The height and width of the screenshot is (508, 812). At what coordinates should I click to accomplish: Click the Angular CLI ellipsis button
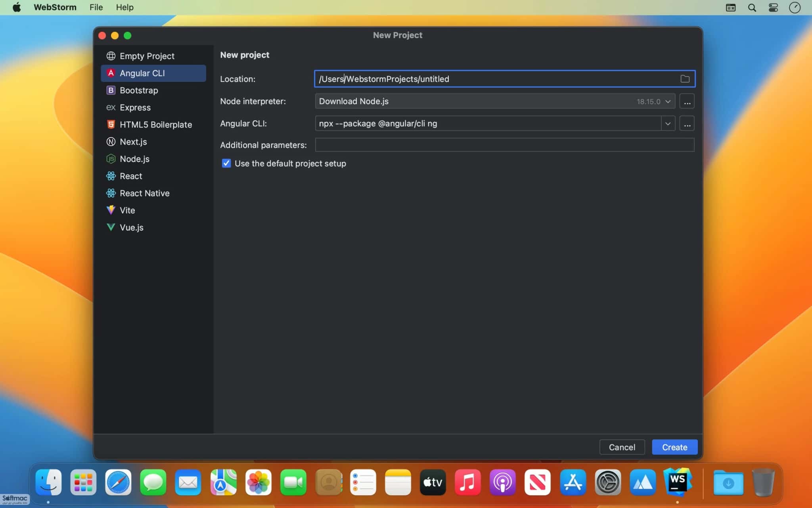pyautogui.click(x=687, y=123)
